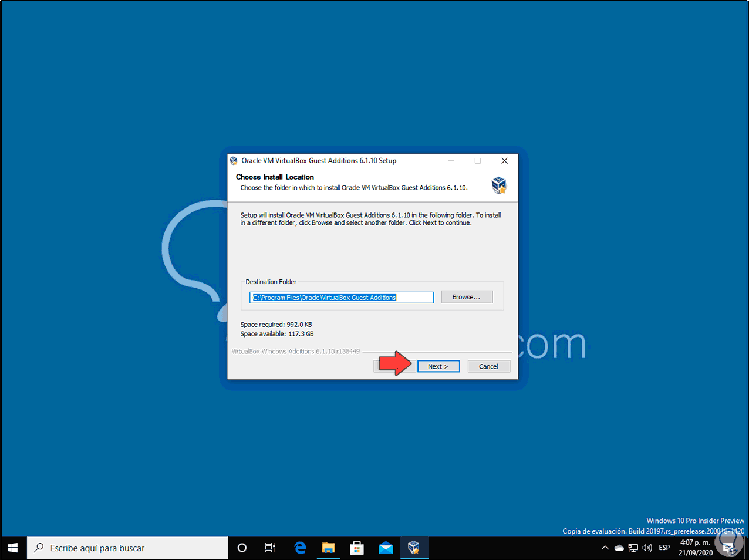This screenshot has height=560, width=749.
Task: Close the setup window
Action: click(504, 161)
